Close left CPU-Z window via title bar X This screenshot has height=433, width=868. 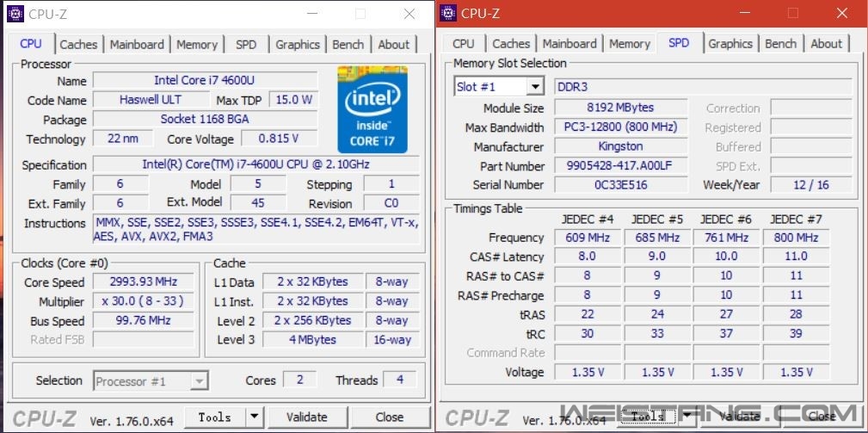coord(409,14)
